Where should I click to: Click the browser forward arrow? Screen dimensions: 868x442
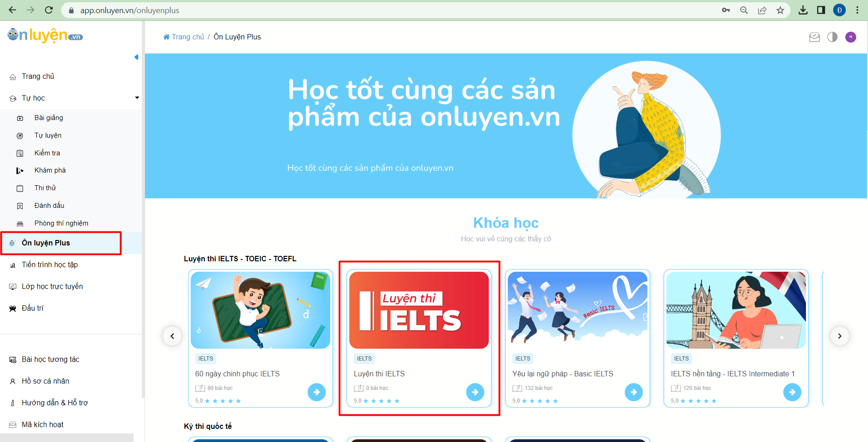click(31, 10)
